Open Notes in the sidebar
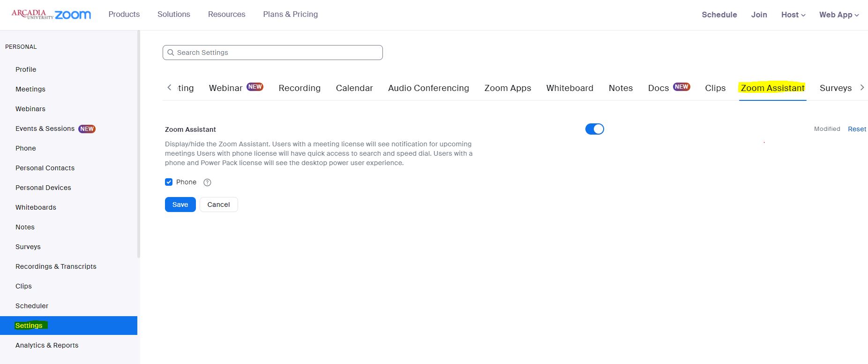 point(25,227)
